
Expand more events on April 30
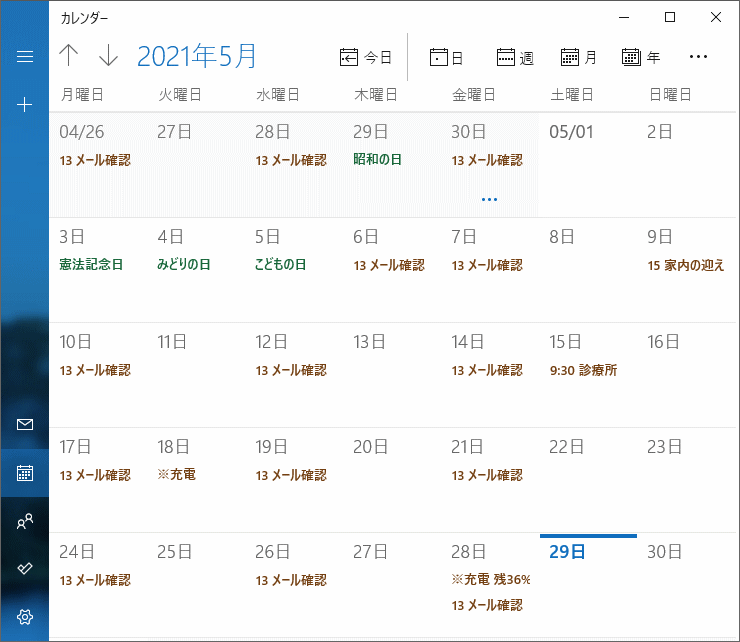[489, 199]
